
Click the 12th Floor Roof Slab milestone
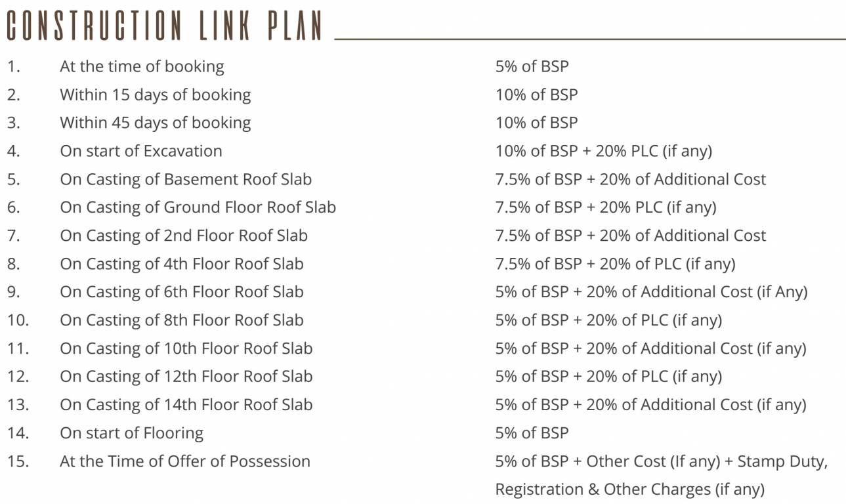point(186,377)
